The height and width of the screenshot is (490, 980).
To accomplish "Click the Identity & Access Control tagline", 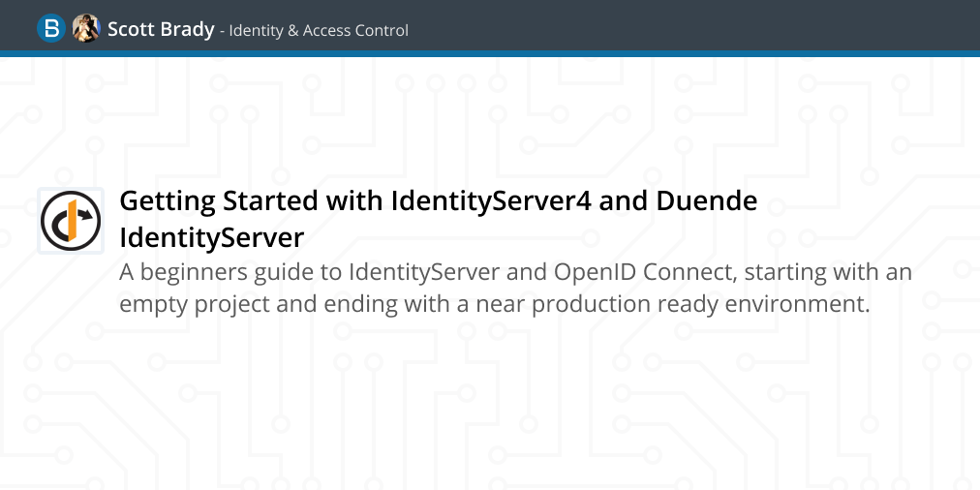I will pyautogui.click(x=319, y=30).
